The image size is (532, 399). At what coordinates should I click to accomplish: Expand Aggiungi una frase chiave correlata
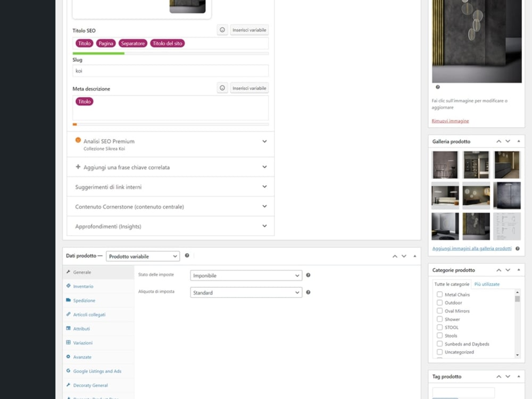170,167
